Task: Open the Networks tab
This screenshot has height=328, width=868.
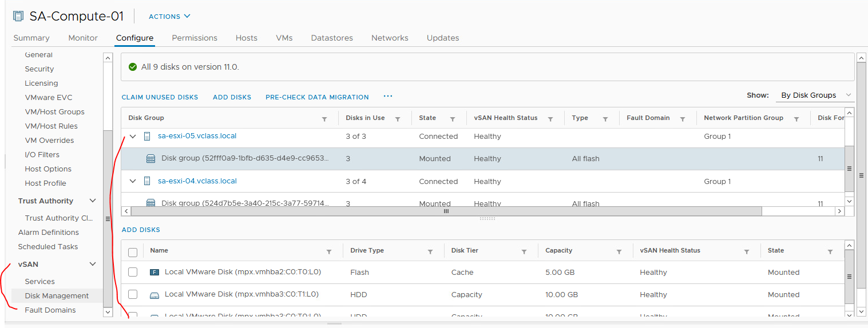Action: [x=390, y=38]
